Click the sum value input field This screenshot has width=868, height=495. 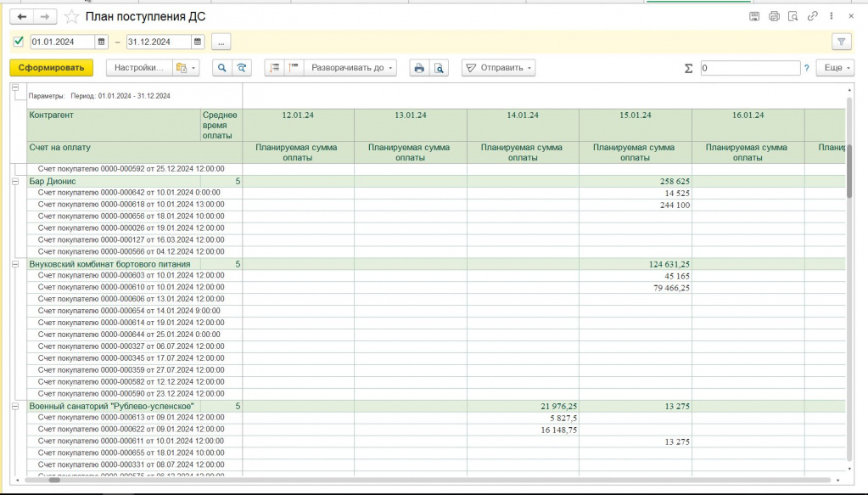pyautogui.click(x=749, y=68)
